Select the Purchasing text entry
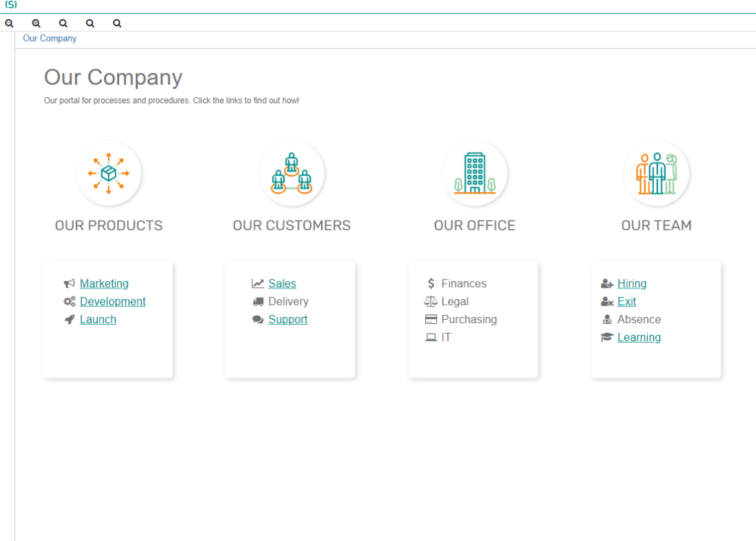756x541 pixels. click(469, 319)
